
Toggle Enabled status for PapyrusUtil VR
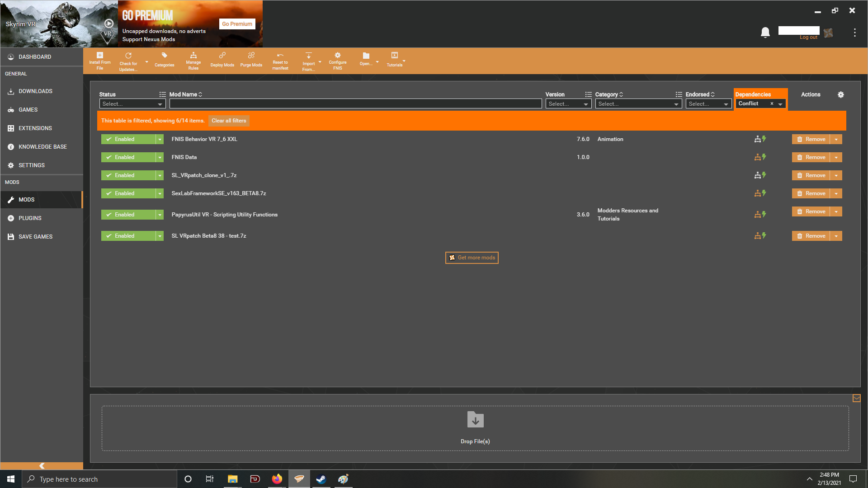click(128, 215)
